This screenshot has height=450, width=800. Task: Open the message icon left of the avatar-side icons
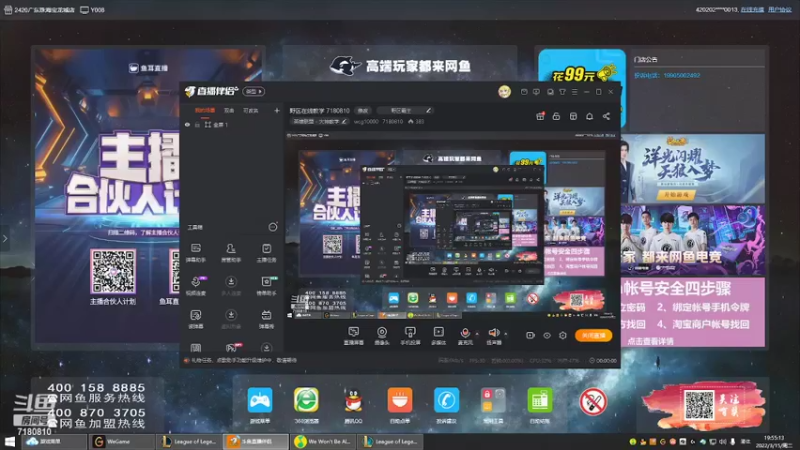[524, 92]
